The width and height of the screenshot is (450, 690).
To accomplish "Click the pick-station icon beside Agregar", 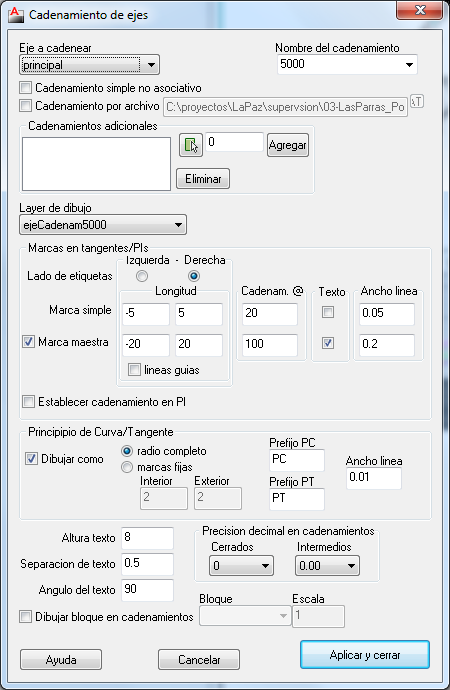I will [191, 145].
